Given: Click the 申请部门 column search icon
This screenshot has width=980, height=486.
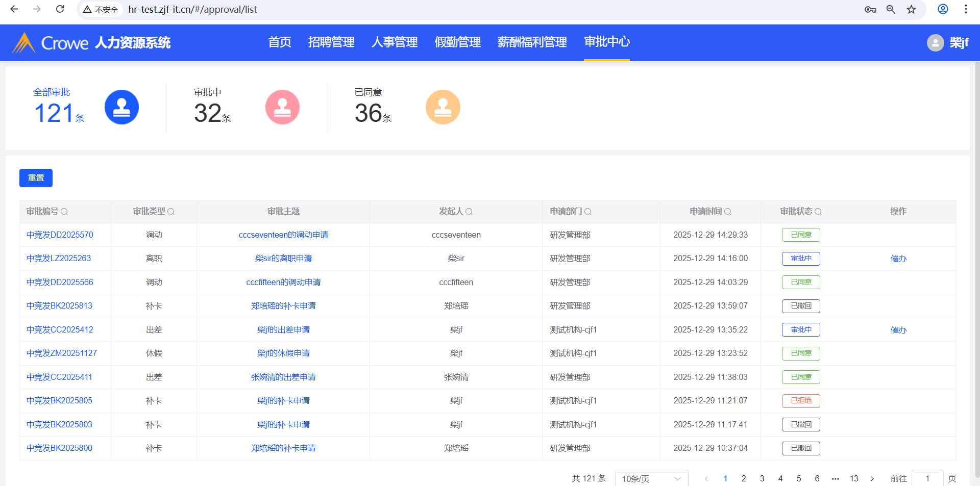Looking at the screenshot, I should coord(588,212).
